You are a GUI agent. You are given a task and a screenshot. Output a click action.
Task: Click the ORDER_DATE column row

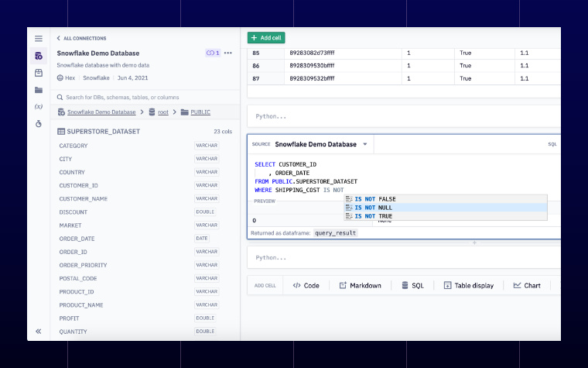145,239
